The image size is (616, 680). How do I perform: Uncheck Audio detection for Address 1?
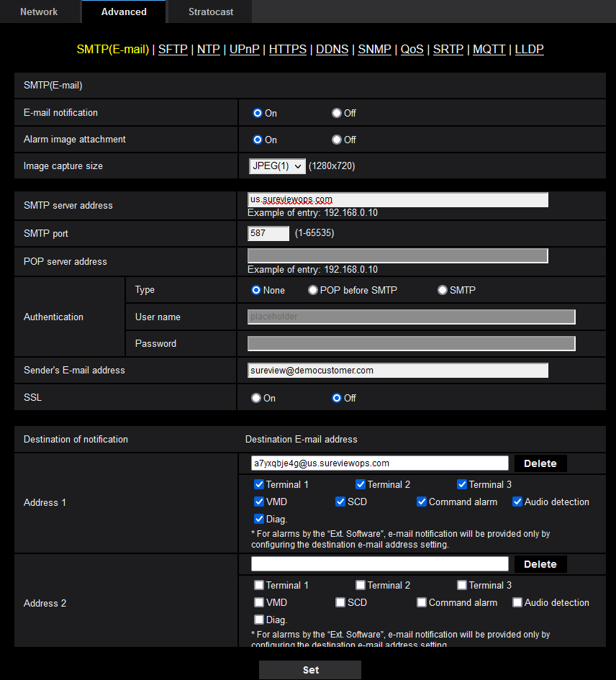[x=517, y=502]
